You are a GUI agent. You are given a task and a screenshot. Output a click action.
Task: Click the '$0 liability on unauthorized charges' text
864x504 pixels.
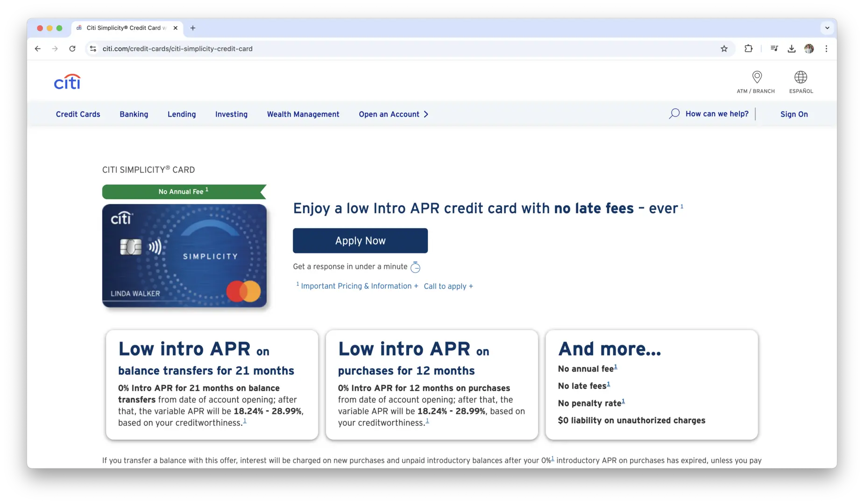click(631, 420)
